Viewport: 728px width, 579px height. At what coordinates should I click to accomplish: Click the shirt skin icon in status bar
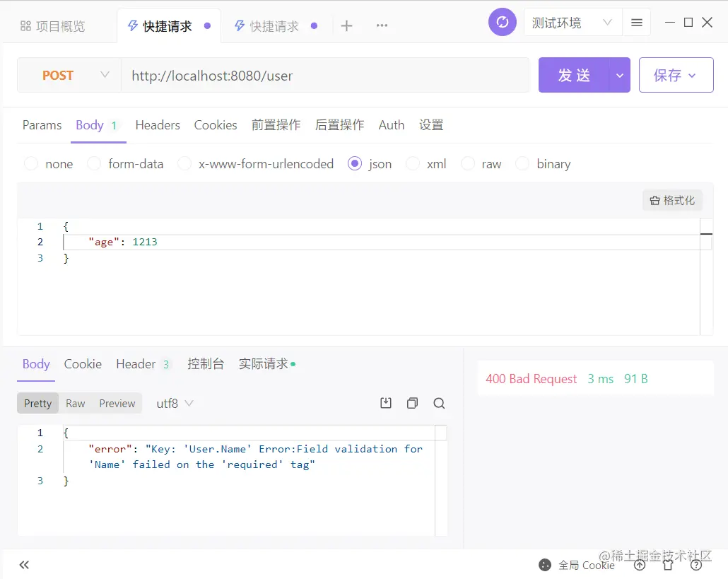[668, 565]
